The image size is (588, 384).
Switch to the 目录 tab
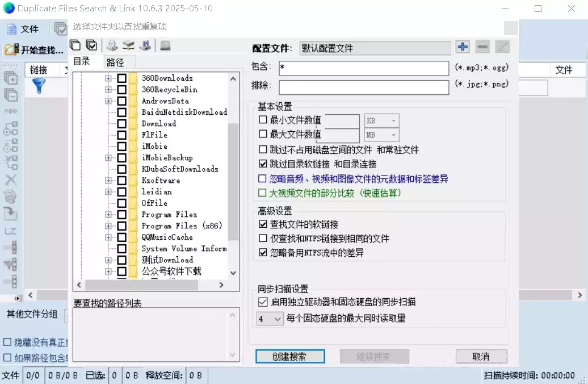pos(82,61)
